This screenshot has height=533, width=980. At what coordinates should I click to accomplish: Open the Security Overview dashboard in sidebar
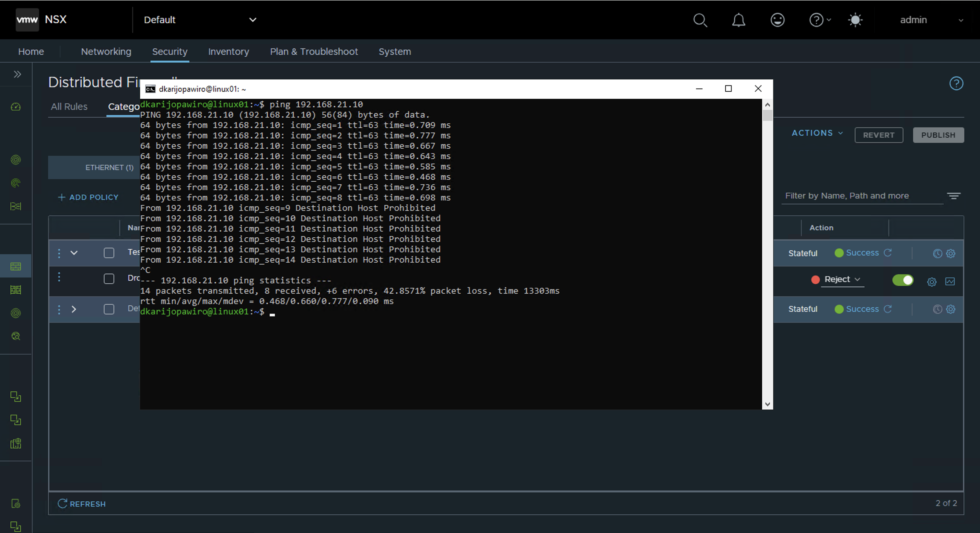[15, 107]
